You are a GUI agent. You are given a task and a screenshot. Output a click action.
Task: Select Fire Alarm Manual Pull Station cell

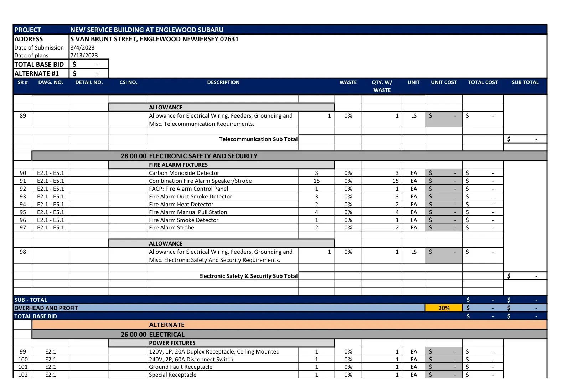(223, 212)
